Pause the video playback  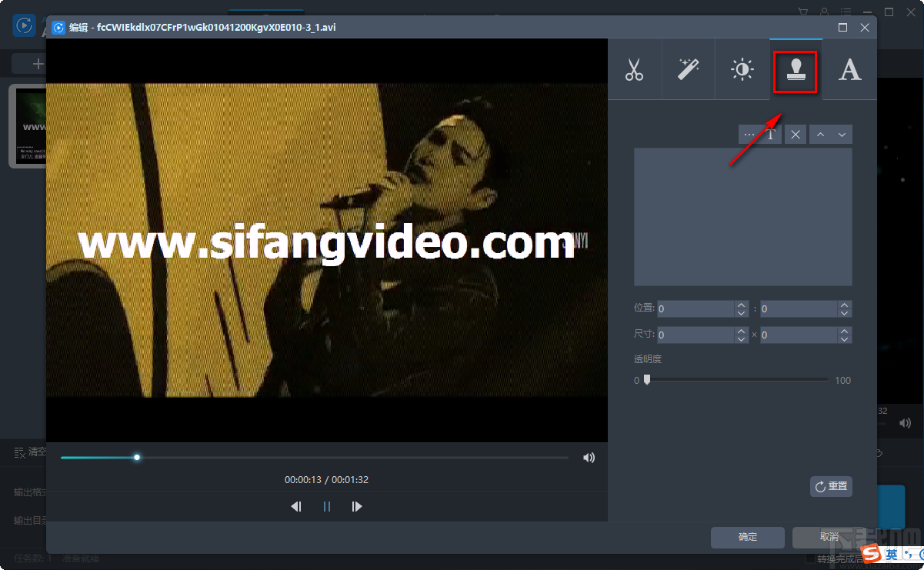327,506
